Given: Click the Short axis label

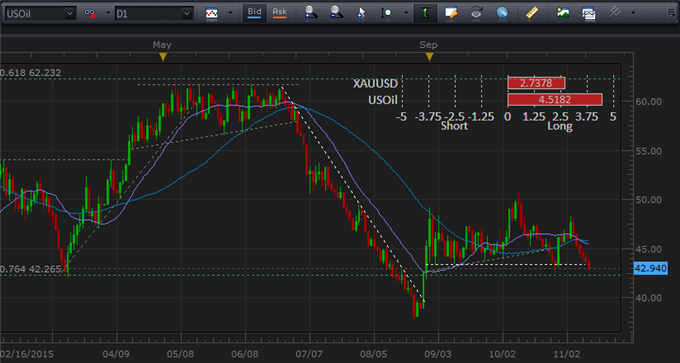Looking at the screenshot, I should 454,126.
